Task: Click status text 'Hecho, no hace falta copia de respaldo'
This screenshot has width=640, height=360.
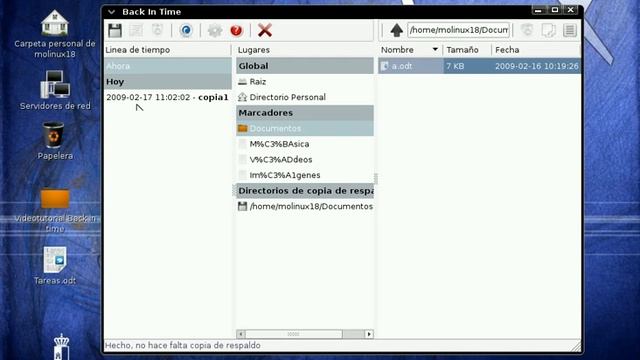Action: (x=183, y=345)
